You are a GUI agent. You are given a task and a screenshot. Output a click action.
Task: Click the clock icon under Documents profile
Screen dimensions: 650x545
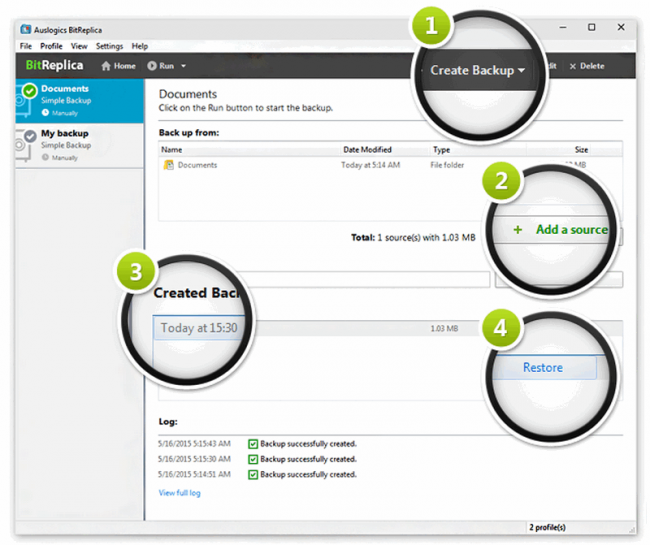click(45, 113)
